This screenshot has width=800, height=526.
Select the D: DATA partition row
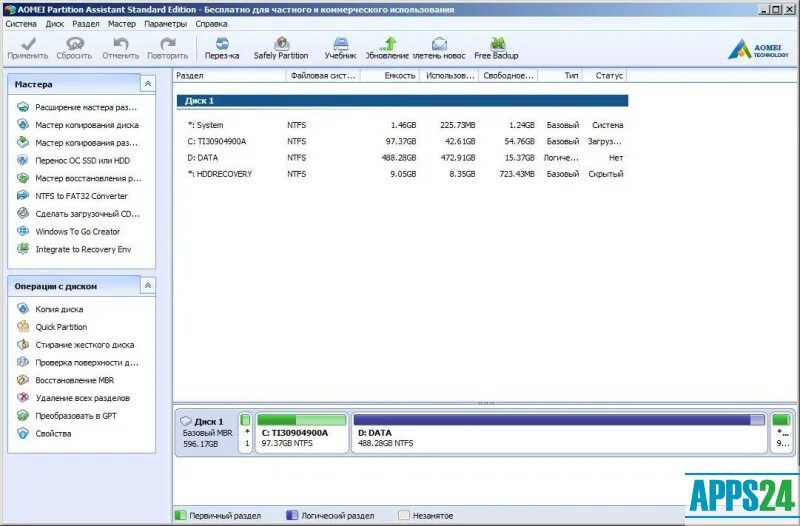pos(403,158)
